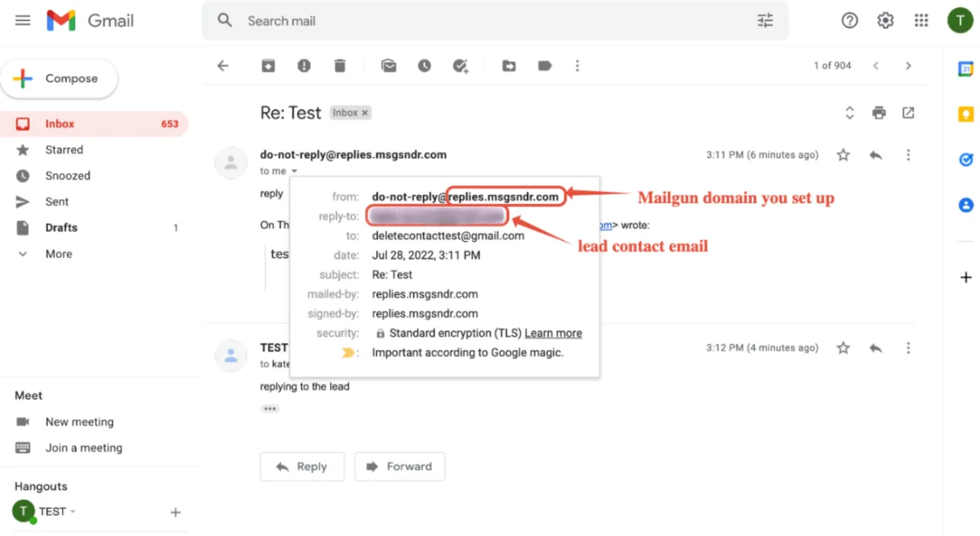Screen dimensions: 980x536
Task: Report this conversation as spam
Action: click(304, 66)
